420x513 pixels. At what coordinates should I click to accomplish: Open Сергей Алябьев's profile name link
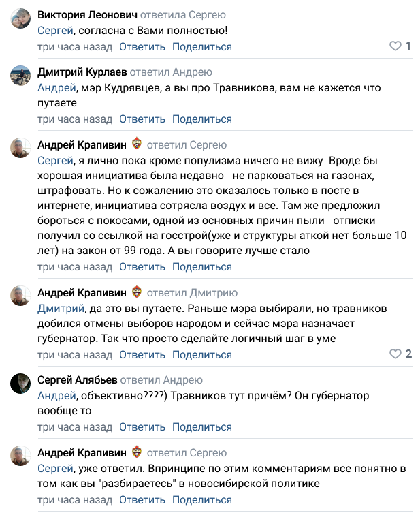click(78, 379)
